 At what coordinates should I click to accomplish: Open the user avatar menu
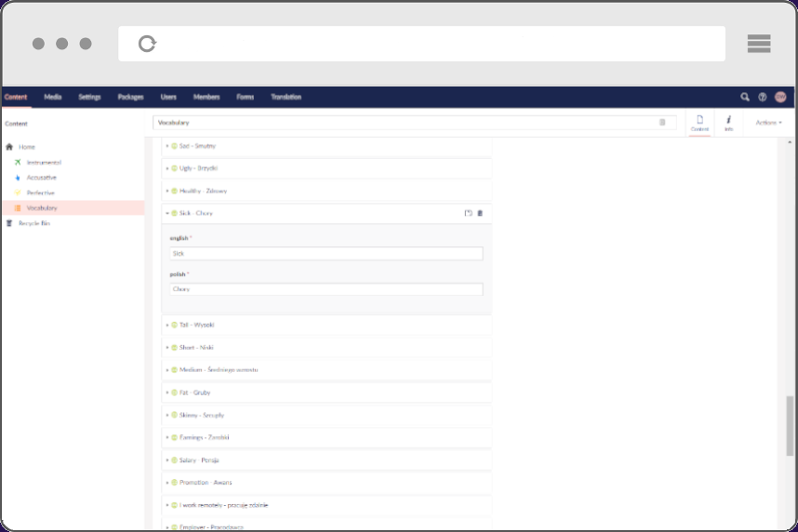780,97
